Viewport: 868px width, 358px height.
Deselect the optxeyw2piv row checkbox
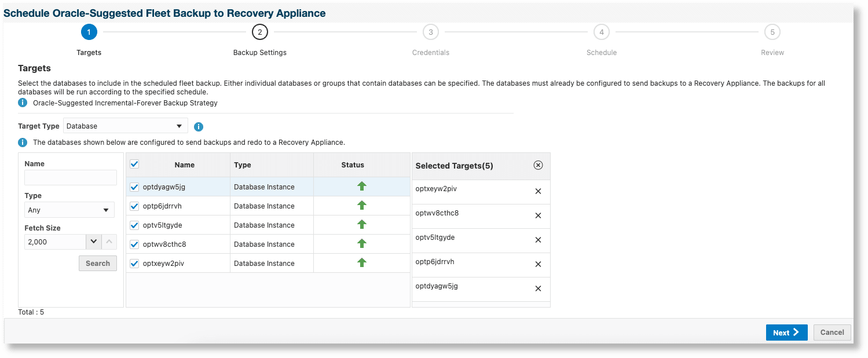134,264
